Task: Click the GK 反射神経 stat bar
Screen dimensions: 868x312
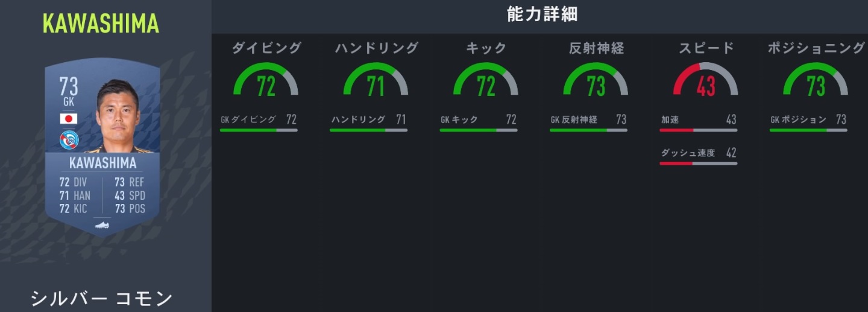Action: click(588, 129)
